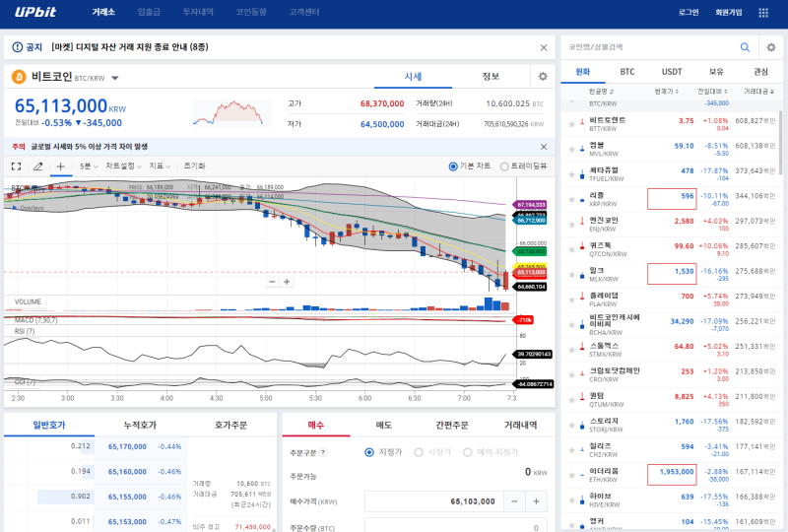Open coin list settings gear
Screen dimensions: 788x532
[x=771, y=47]
